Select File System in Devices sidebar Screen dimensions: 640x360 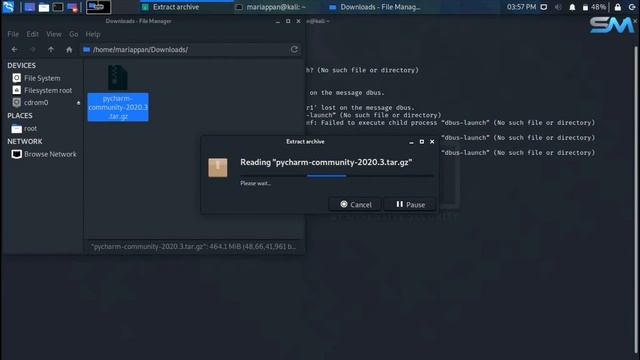coord(42,78)
